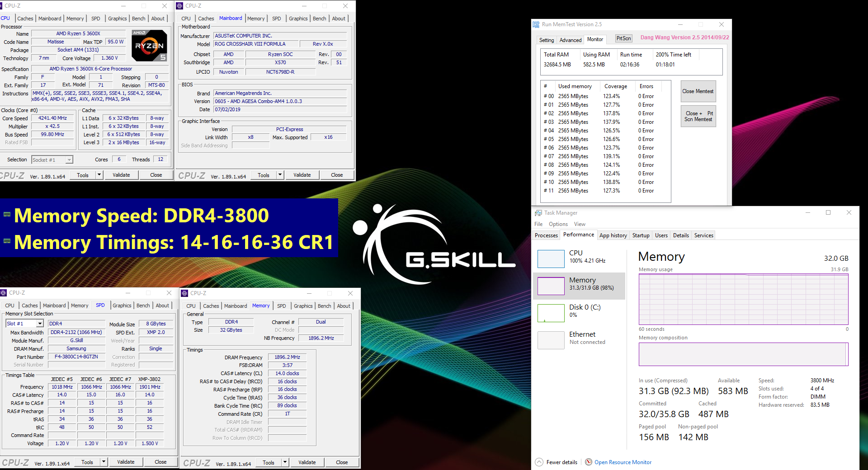The width and height of the screenshot is (868, 470).
Task: Open the Options menu in Task Manager
Action: [558, 224]
